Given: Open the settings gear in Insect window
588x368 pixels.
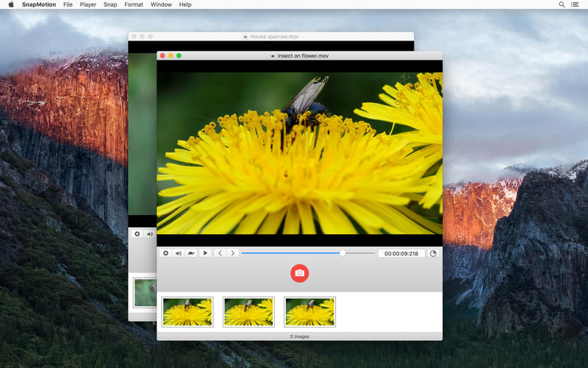Looking at the screenshot, I should [x=165, y=253].
